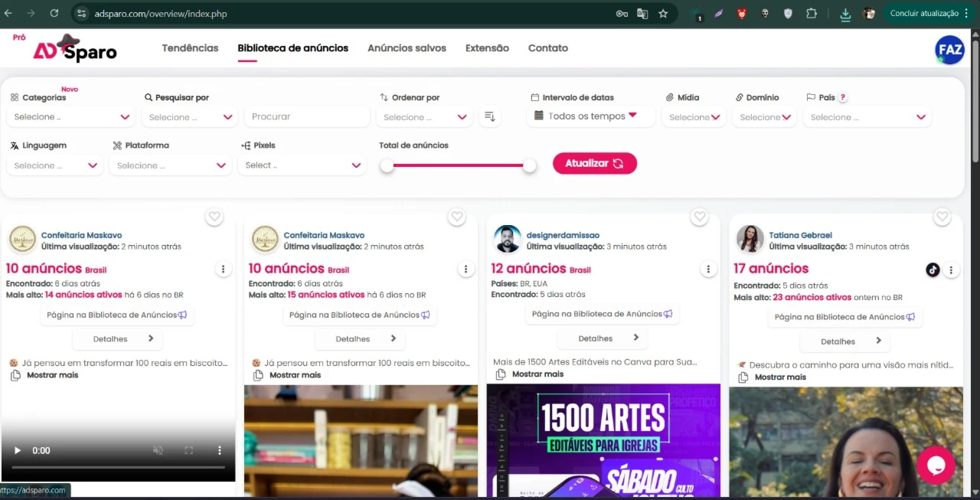Open the designerdamissao advertiser name link
980x500 pixels.
563,235
